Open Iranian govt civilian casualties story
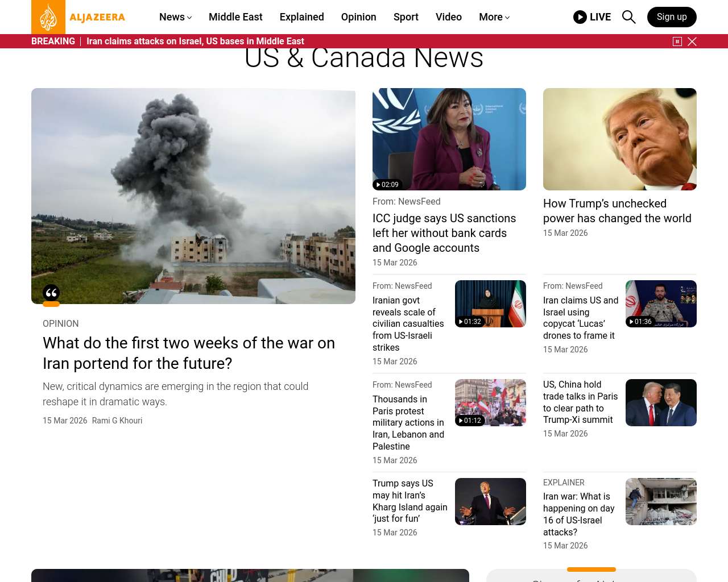This screenshot has width=728, height=582. (408, 324)
